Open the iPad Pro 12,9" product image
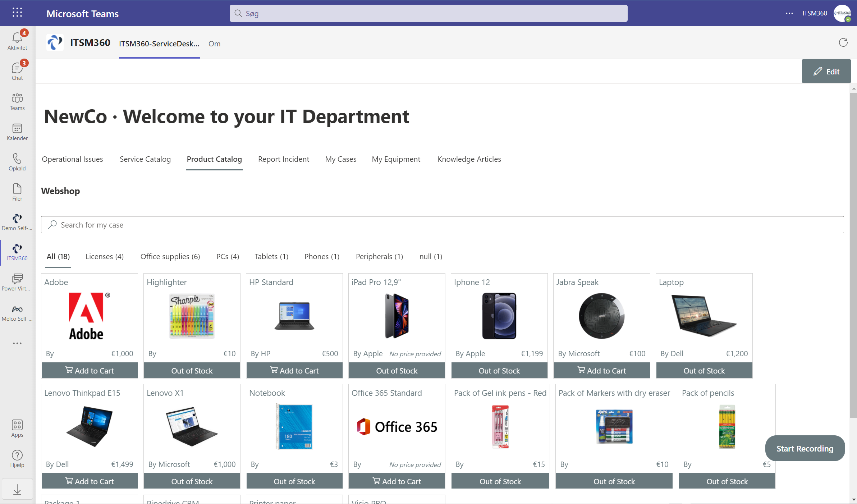857x504 pixels. point(397,316)
